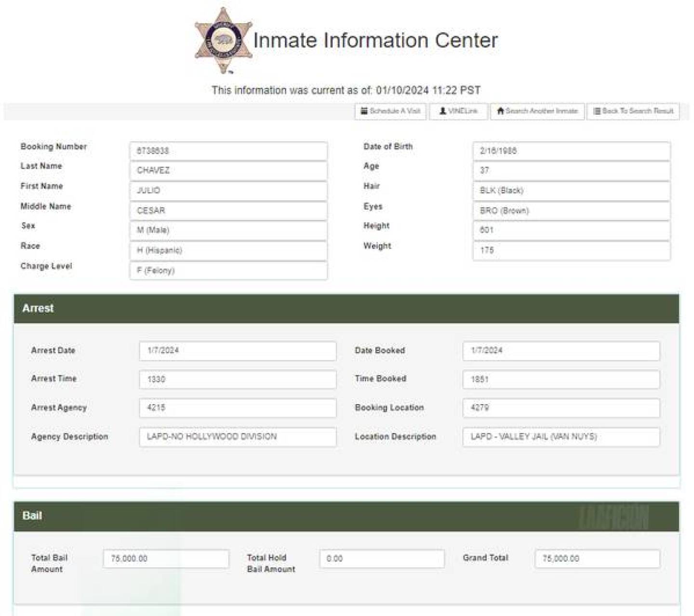
Task: Select the Hair field showing BLK (Black)
Action: click(x=571, y=191)
